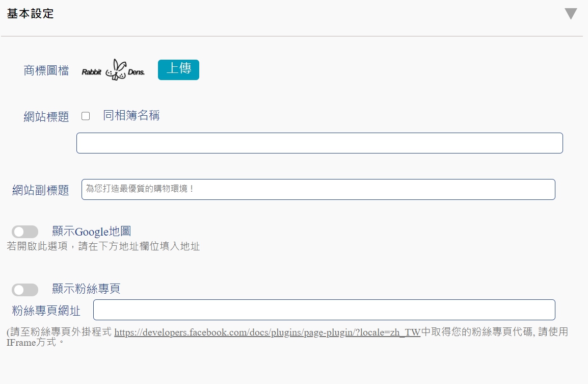Click the 網站副標題 label
The image size is (588, 384).
(40, 190)
